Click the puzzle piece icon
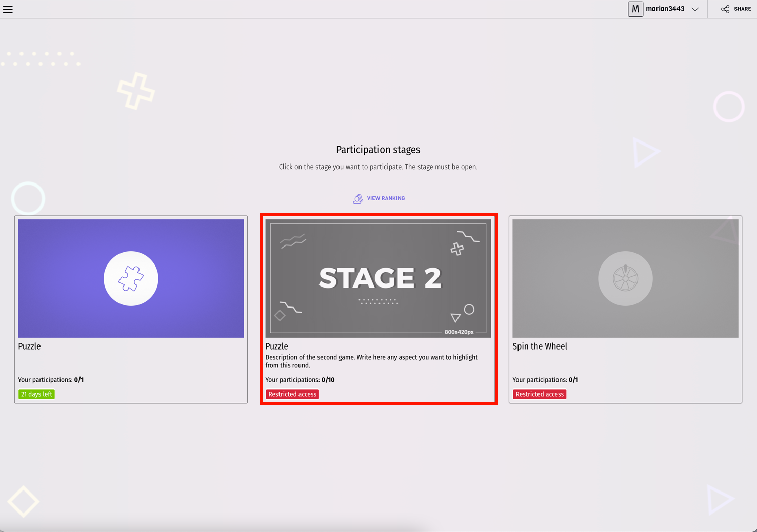This screenshot has width=757, height=532. [x=131, y=279]
